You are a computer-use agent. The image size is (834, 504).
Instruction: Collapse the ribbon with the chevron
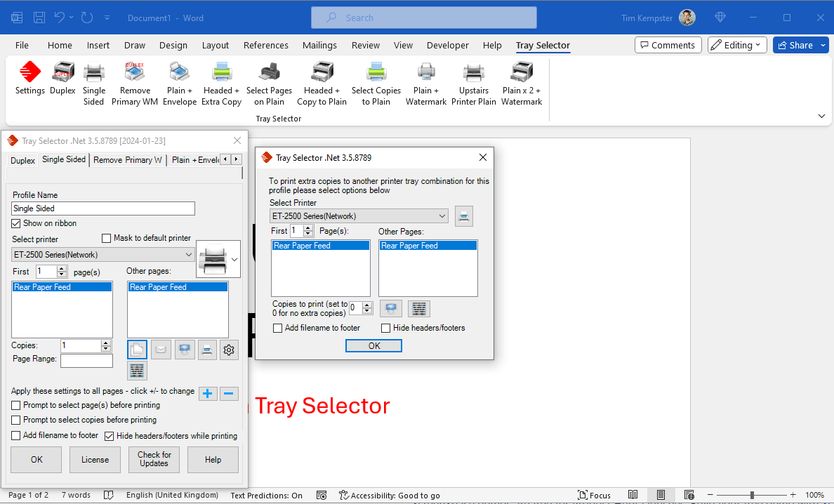point(821,116)
